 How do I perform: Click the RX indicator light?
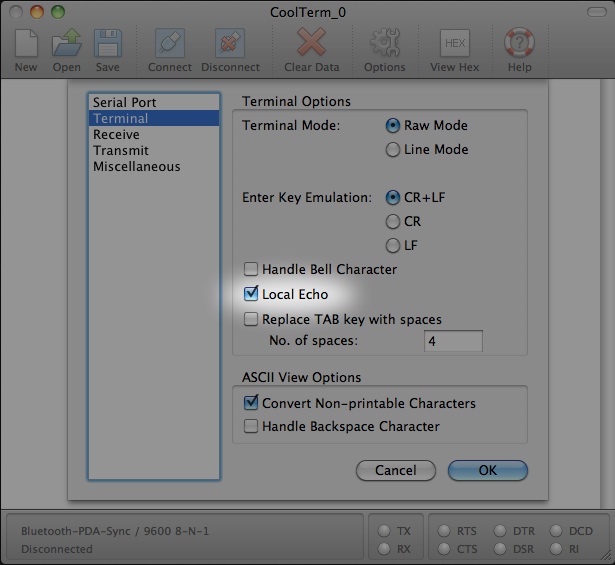(384, 549)
